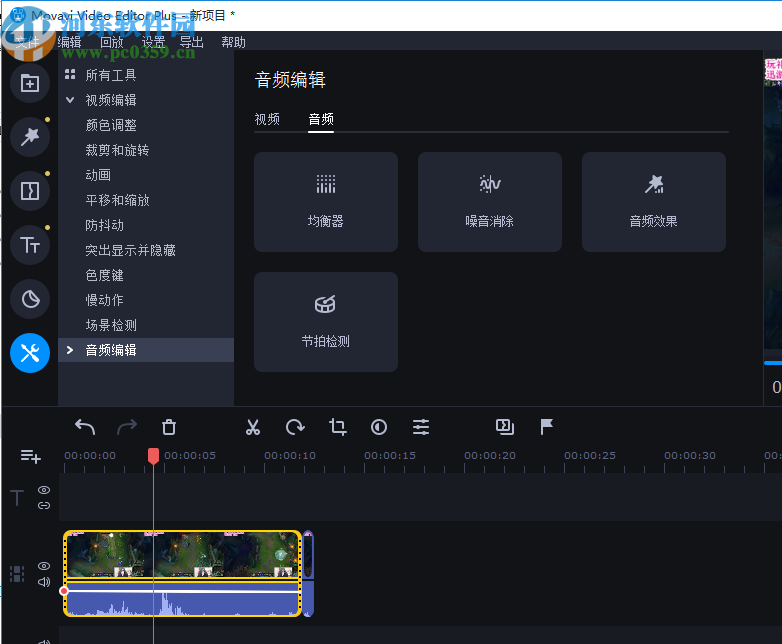Rotate the clip using rotate icon
The height and width of the screenshot is (644, 782).
click(x=295, y=427)
